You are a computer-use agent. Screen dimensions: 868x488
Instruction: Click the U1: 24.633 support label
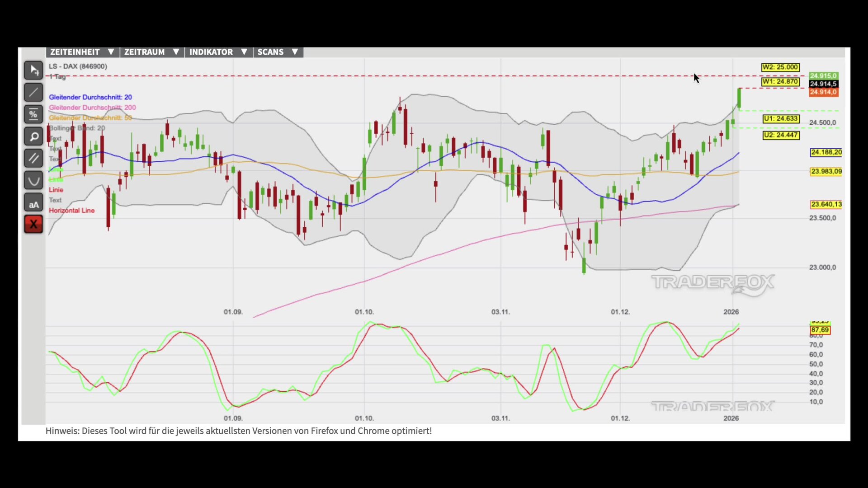pyautogui.click(x=781, y=119)
